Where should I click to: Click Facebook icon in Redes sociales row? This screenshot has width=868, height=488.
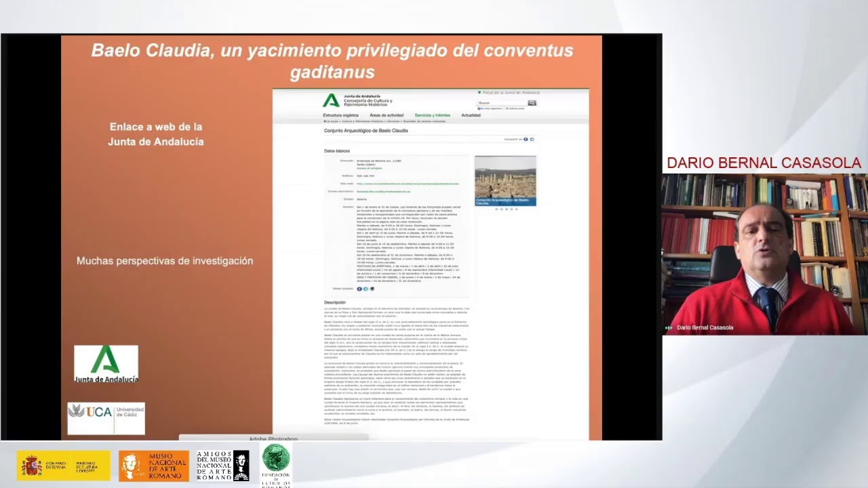[x=359, y=289]
